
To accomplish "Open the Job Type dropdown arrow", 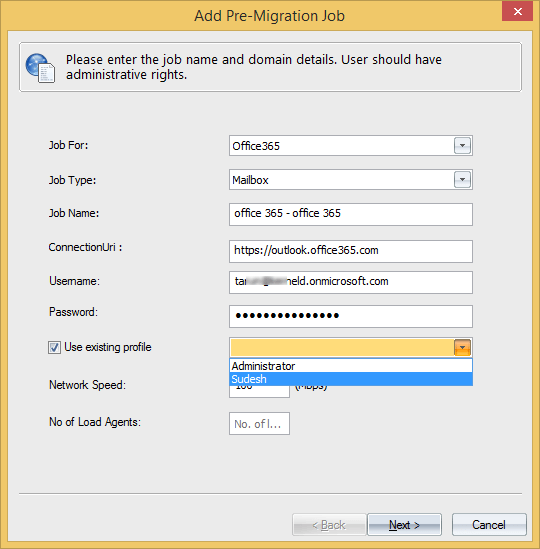I will click(462, 180).
